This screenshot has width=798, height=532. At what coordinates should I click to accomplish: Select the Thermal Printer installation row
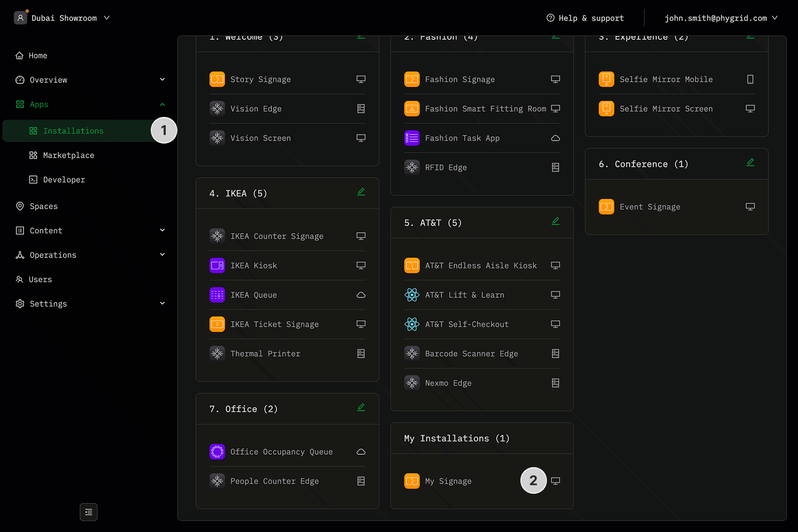tap(265, 354)
